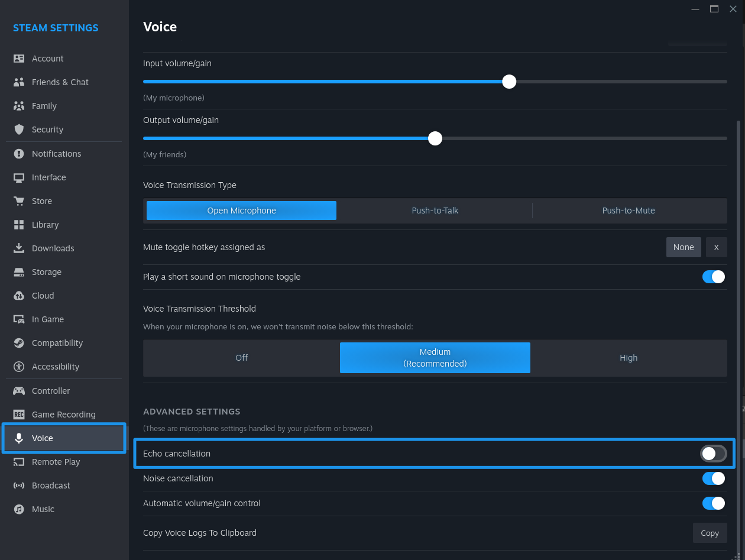
Task: Click the Security shield icon
Action: [19, 130]
